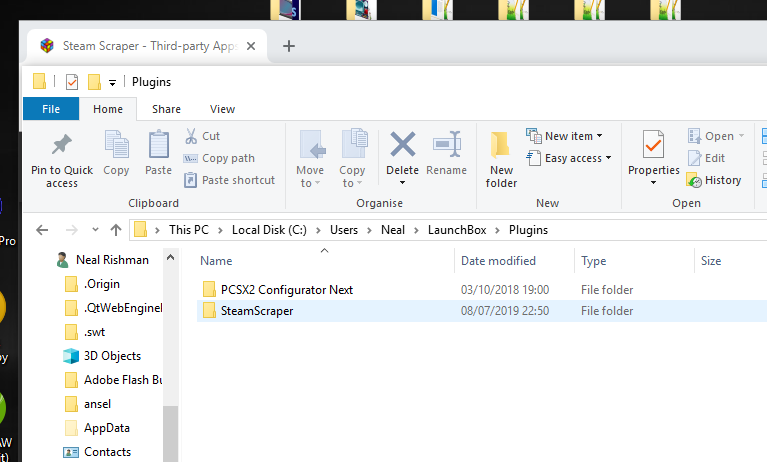Screen dimensions: 767x462
Task: Sort by Size column header
Action: (711, 261)
